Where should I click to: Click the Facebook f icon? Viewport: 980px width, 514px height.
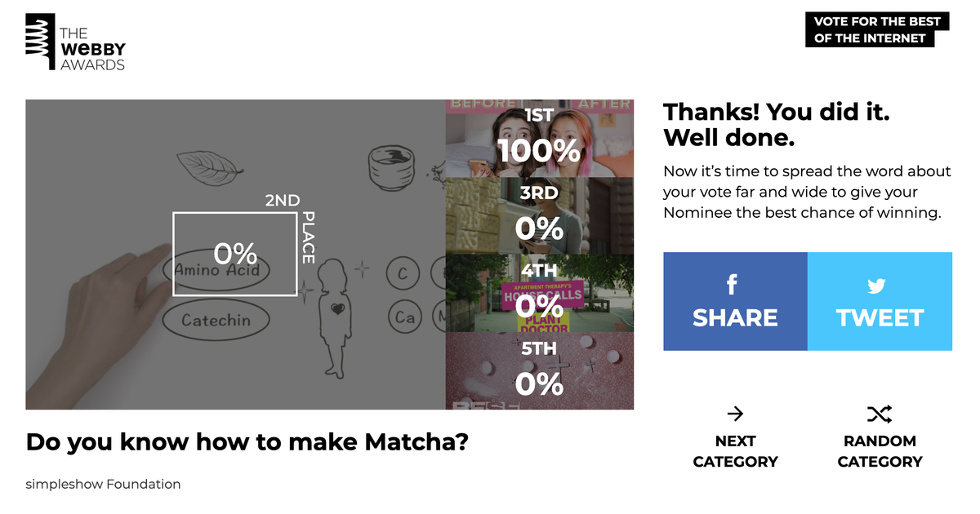(x=732, y=284)
